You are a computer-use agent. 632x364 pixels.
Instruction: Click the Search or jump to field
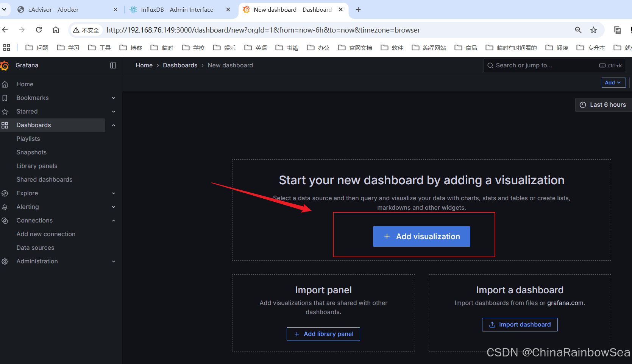coord(554,65)
